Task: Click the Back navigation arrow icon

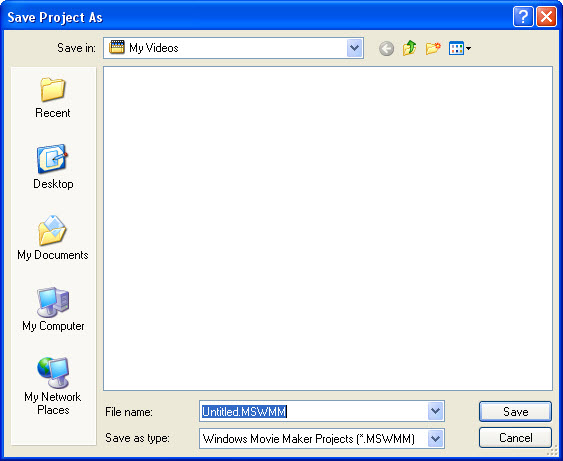Action: tap(386, 48)
